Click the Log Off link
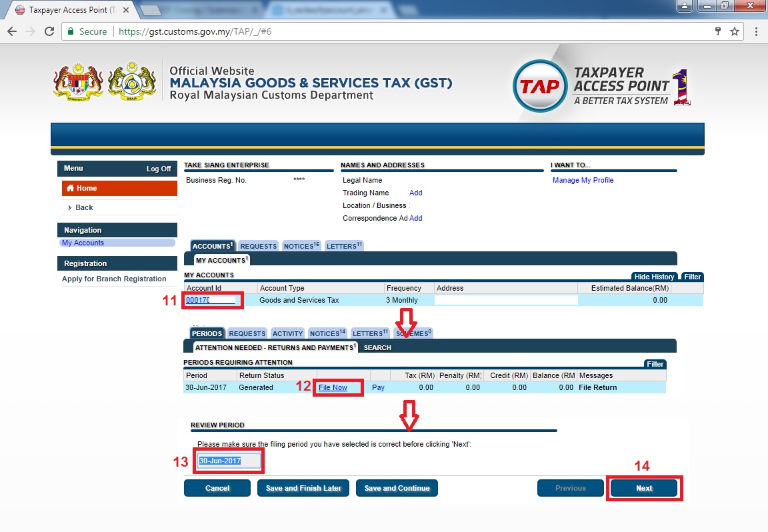 159,169
